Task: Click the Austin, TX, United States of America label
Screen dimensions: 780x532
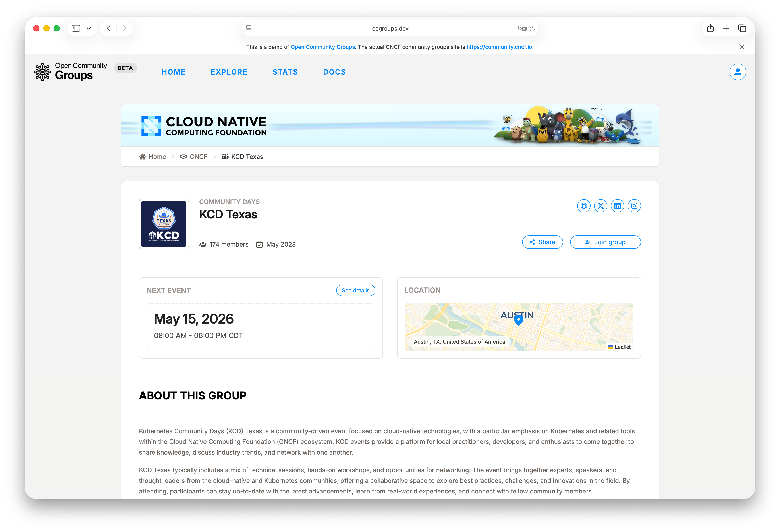Action: pyautogui.click(x=459, y=342)
